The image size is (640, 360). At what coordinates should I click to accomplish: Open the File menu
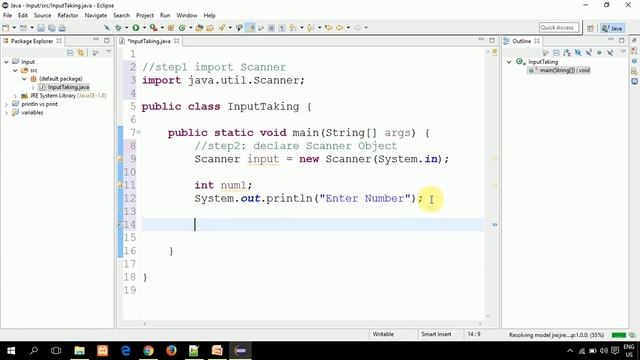point(7,16)
